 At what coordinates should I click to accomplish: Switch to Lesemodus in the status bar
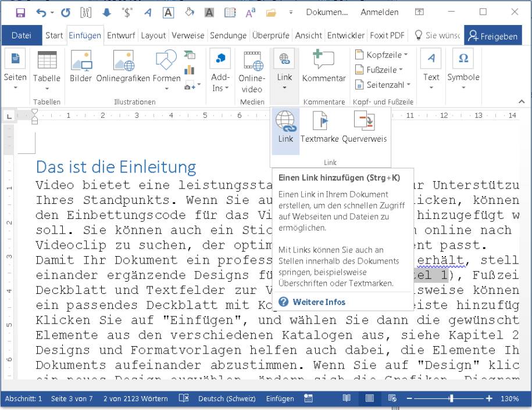point(347,399)
